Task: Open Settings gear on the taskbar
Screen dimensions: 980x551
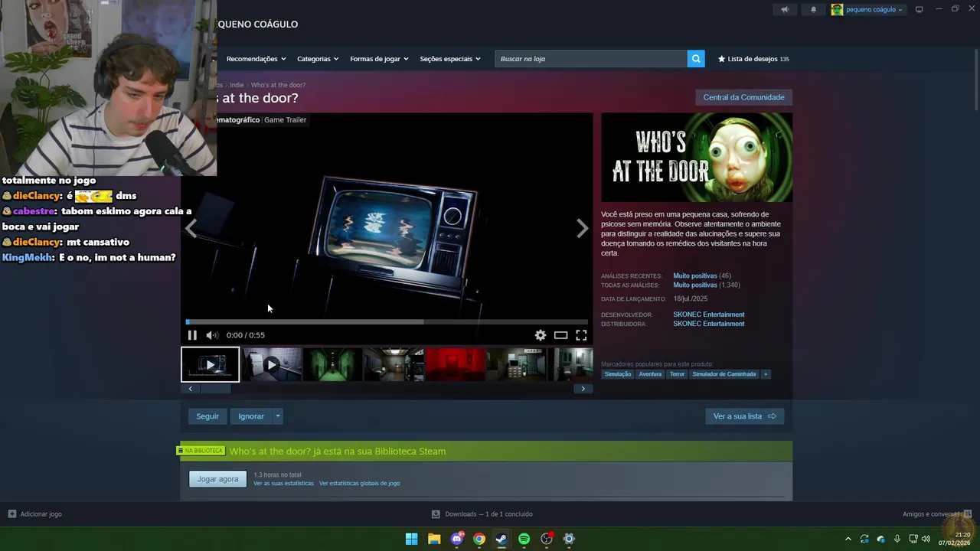Action: click(569, 539)
